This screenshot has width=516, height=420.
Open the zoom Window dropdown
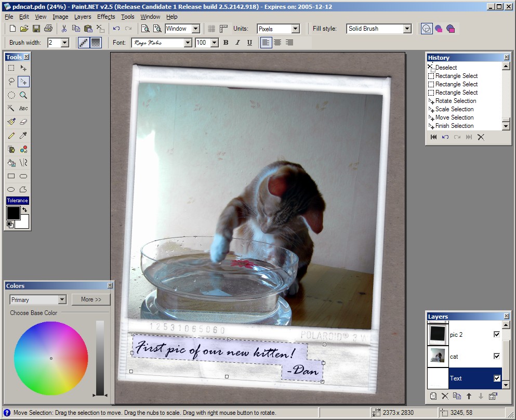[196, 29]
